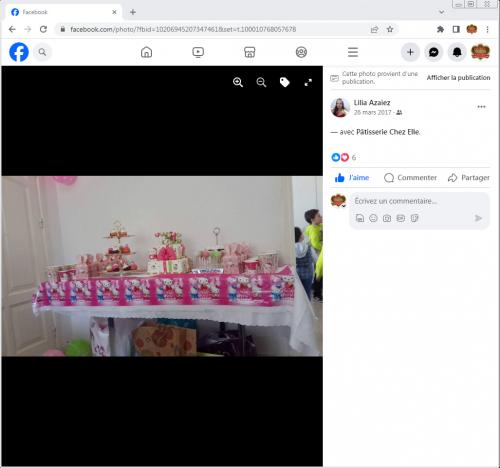The height and width of the screenshot is (468, 500).
Task: Click the birthday table photo
Action: tap(162, 266)
